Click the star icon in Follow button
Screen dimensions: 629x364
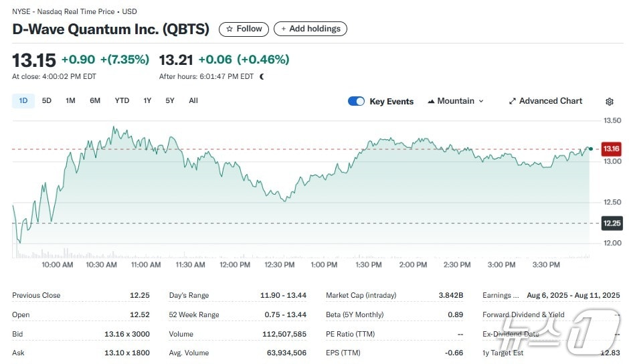pyautogui.click(x=230, y=29)
